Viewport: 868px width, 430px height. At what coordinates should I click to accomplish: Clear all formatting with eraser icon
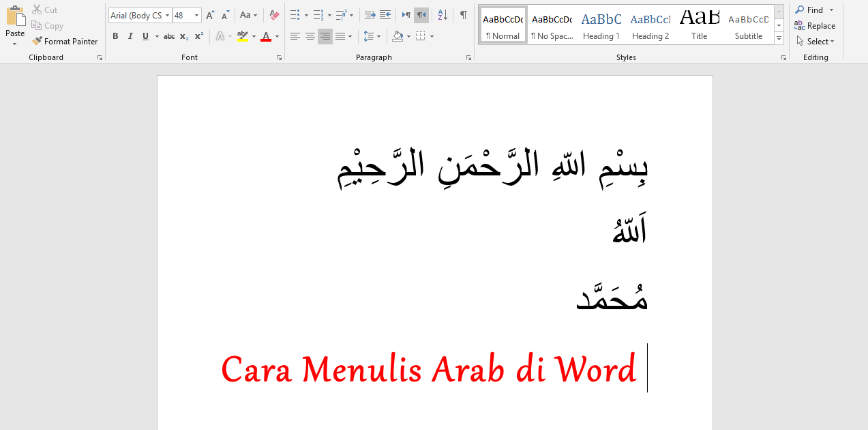(x=274, y=15)
